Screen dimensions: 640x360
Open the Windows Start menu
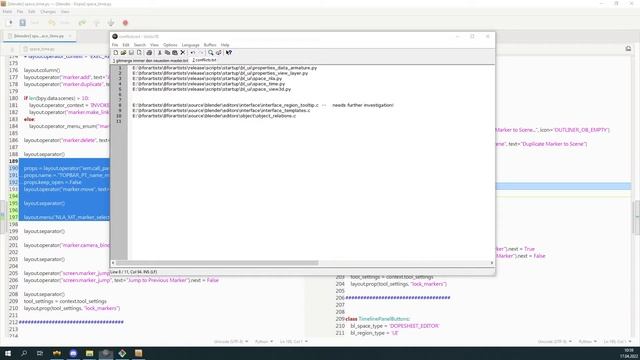pyautogui.click(x=8, y=353)
